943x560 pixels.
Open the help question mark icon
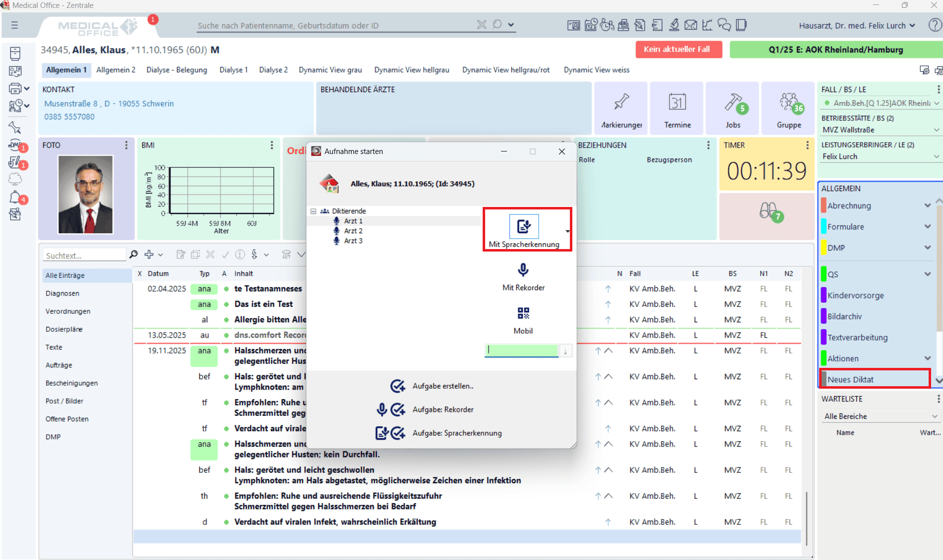tap(934, 25)
